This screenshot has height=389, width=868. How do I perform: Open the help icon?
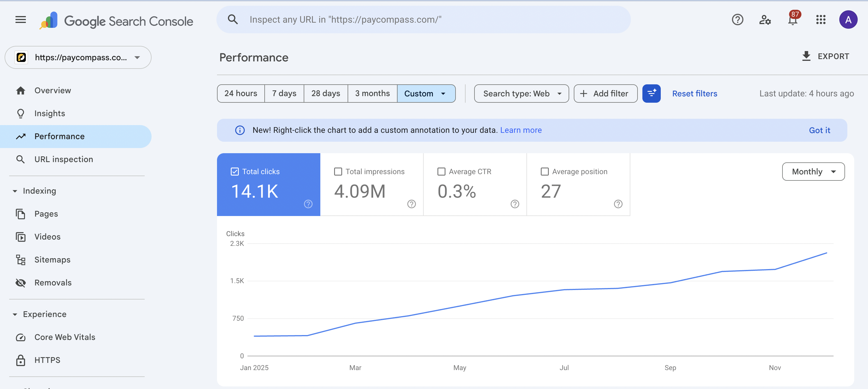pos(738,20)
